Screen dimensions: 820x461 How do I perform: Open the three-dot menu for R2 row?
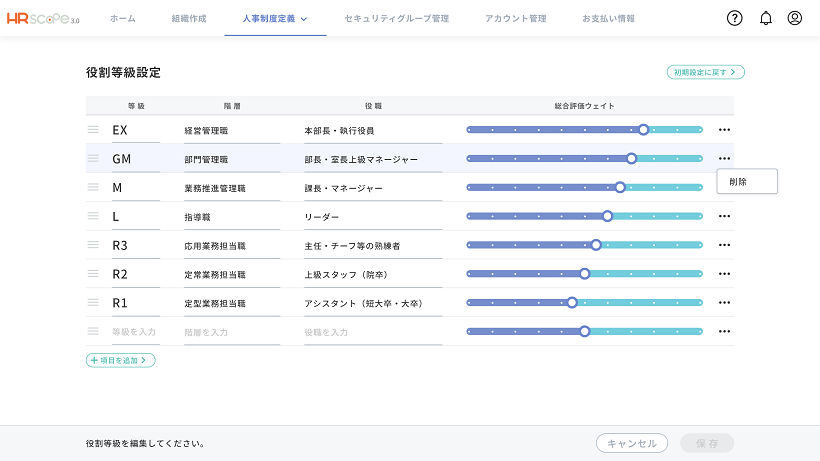[x=724, y=273]
